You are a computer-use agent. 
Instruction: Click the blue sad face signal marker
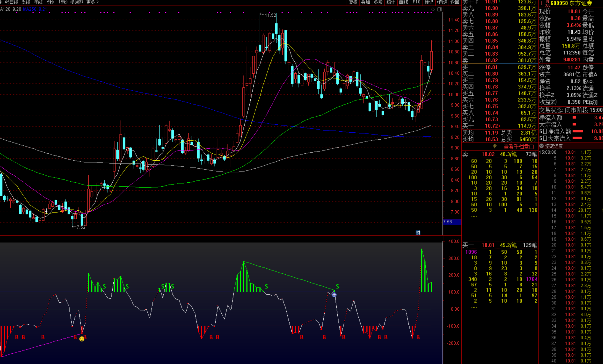click(x=334, y=295)
